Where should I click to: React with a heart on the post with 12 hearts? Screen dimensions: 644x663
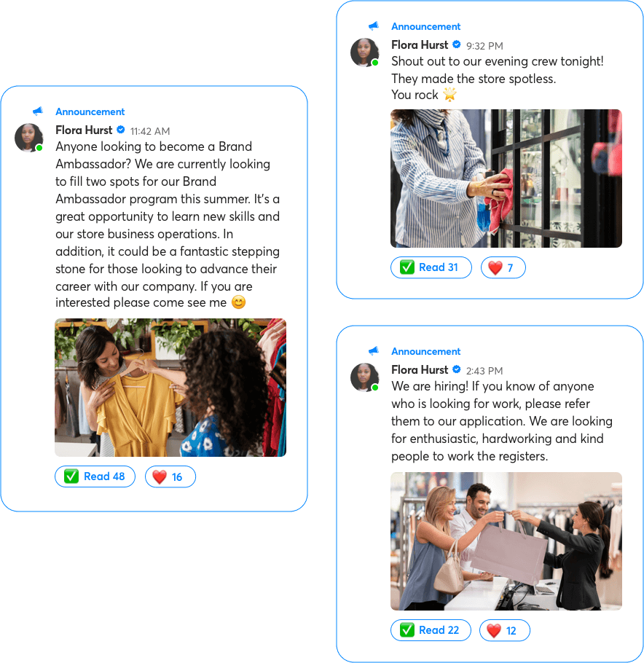tap(504, 630)
